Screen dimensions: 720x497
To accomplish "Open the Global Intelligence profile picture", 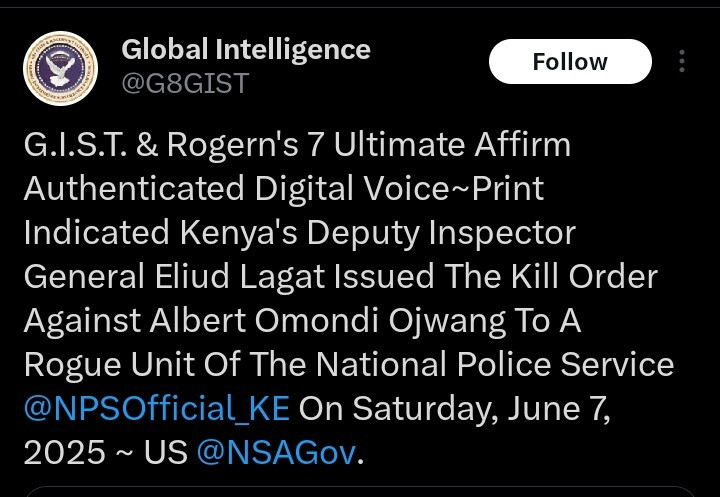I will point(60,69).
